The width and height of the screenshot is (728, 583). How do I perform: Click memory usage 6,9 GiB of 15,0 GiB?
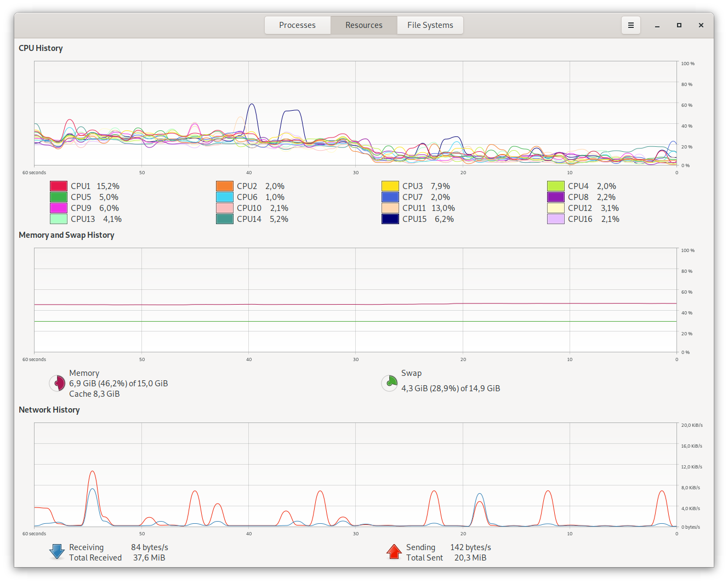point(118,384)
